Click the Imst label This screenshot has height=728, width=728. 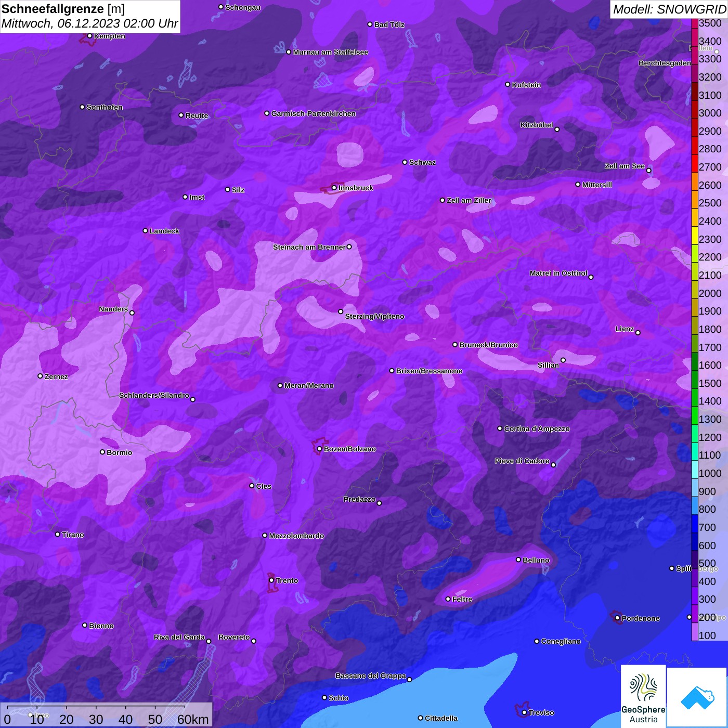197,197
